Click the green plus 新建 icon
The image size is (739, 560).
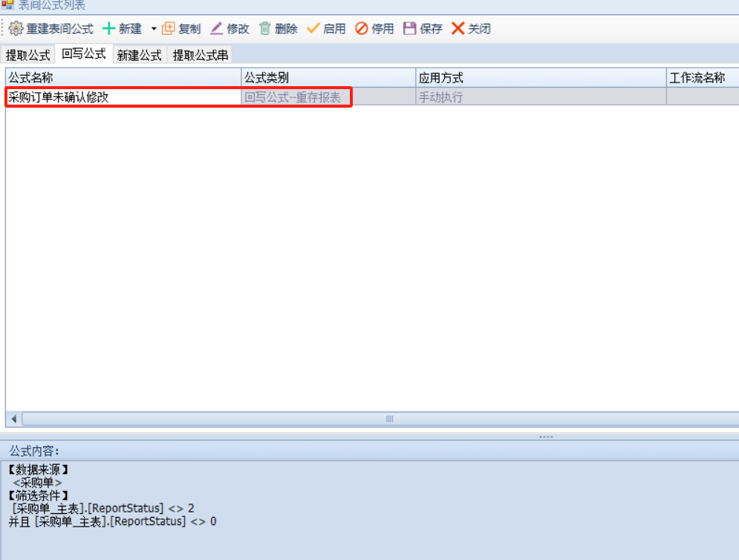click(x=108, y=29)
